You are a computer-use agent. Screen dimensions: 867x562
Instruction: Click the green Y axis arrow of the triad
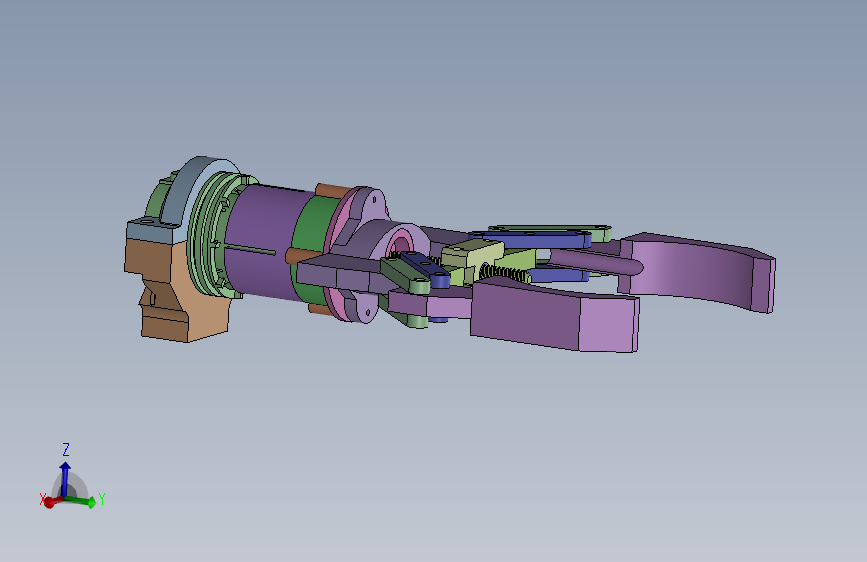coord(83,501)
